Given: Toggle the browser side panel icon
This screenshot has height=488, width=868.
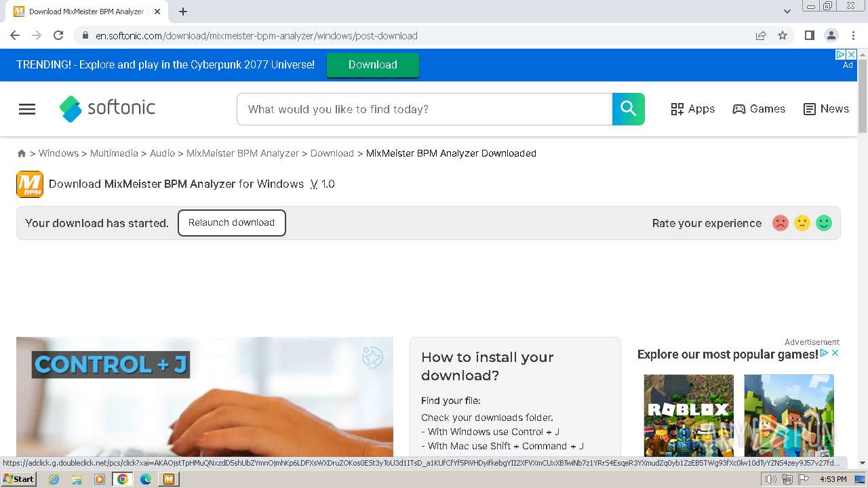Looking at the screenshot, I should pyautogui.click(x=810, y=35).
